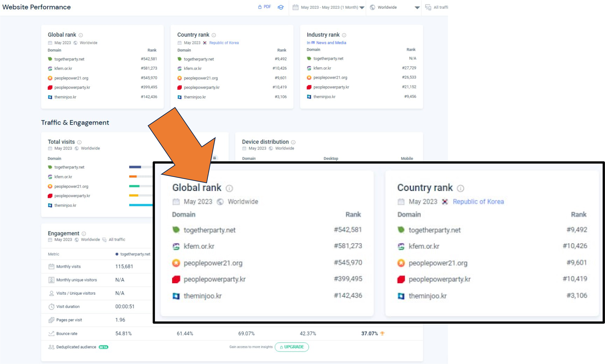Select the #27,729 industry rank value

coord(409,68)
